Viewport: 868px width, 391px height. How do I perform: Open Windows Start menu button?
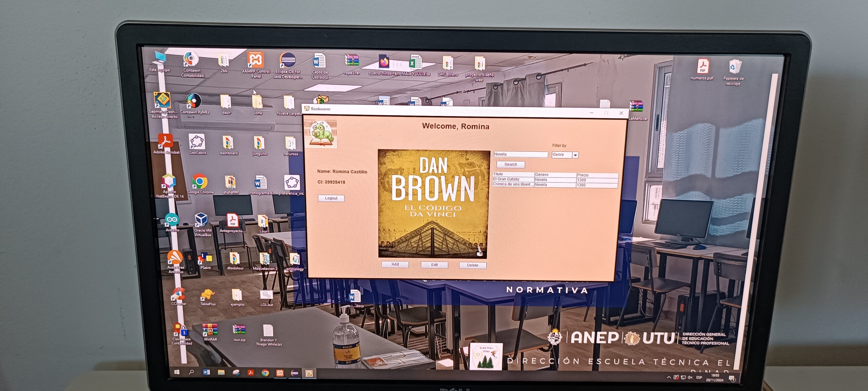point(177,372)
